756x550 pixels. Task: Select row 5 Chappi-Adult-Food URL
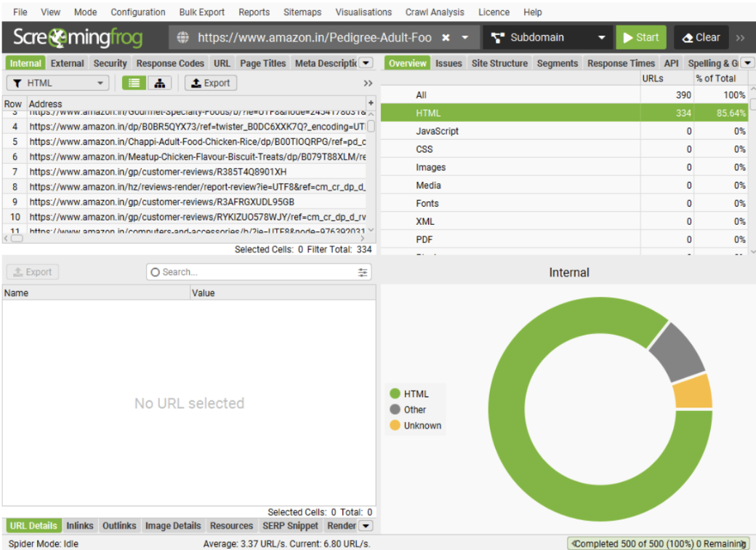point(184,142)
